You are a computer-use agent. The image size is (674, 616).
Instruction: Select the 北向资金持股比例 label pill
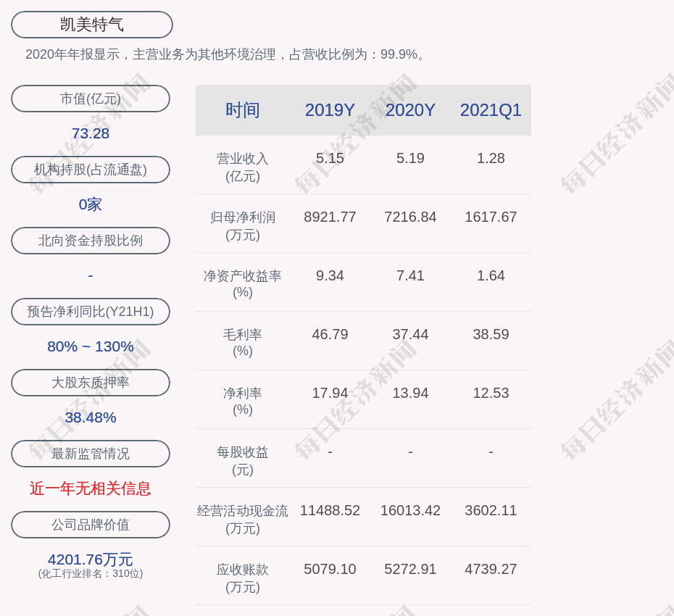[x=91, y=241]
